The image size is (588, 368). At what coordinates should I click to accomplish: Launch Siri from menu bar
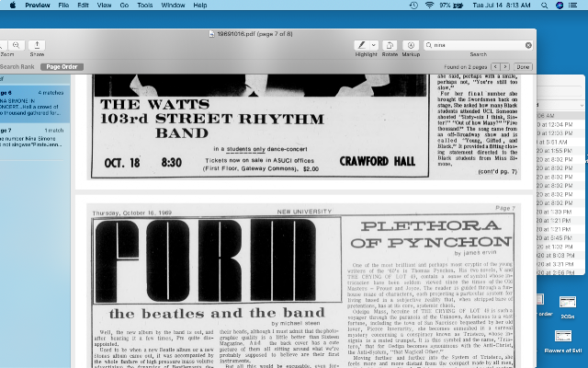560,6
